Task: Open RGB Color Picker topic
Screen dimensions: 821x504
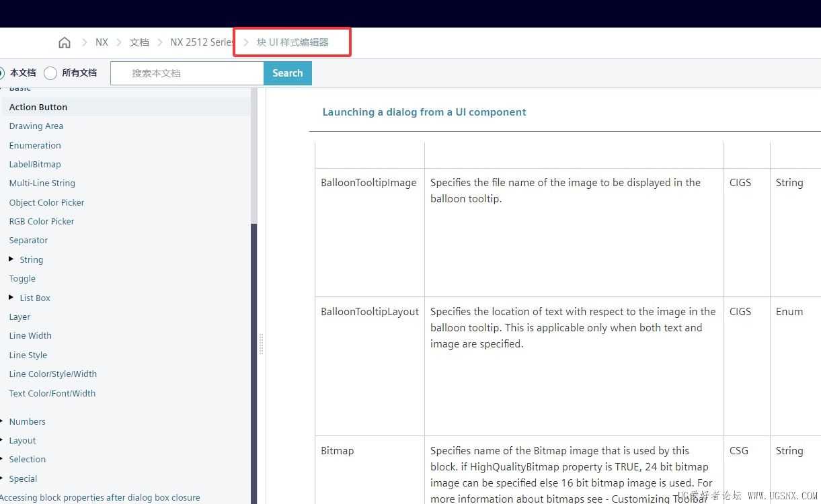Action: coord(42,222)
